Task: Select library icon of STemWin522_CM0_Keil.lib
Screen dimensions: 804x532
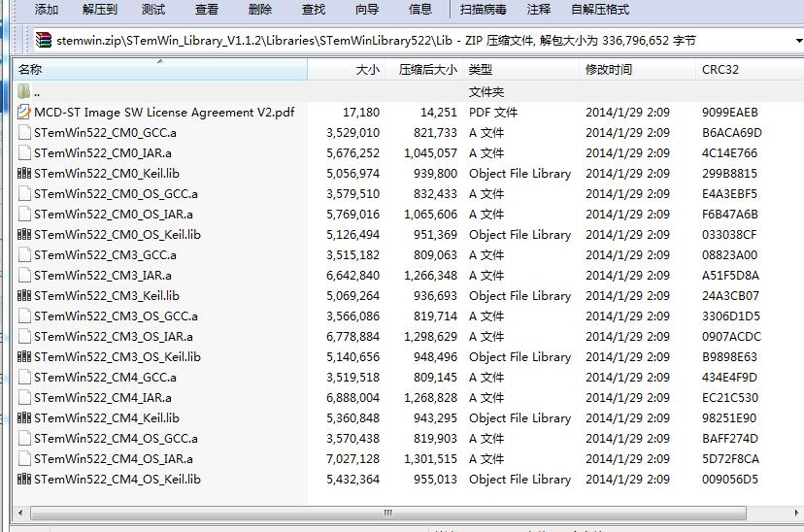Action: tap(24, 173)
